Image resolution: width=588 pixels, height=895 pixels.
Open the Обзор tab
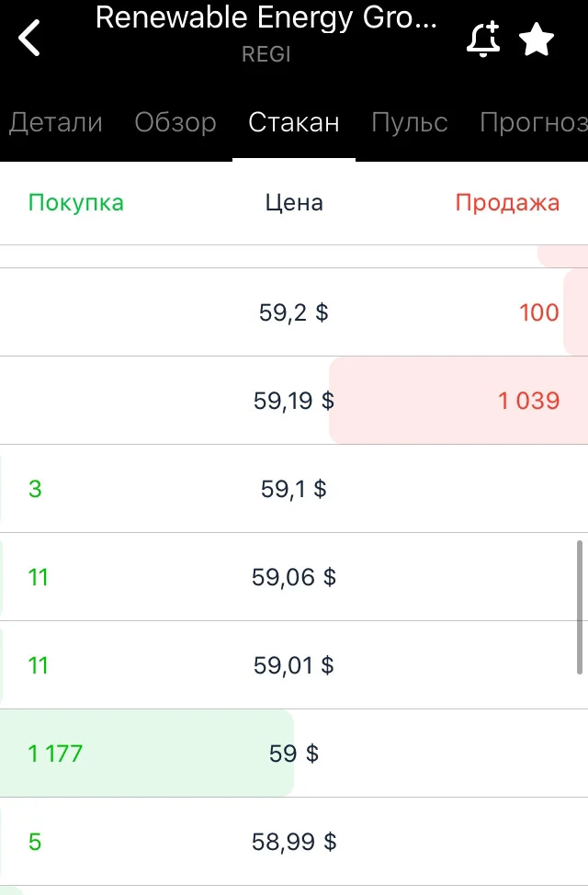(x=175, y=122)
